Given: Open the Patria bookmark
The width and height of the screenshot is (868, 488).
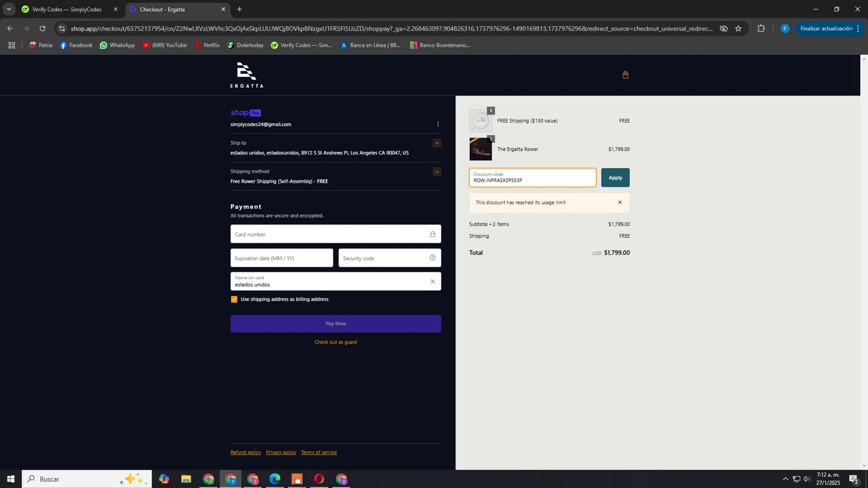Looking at the screenshot, I should pos(41,45).
